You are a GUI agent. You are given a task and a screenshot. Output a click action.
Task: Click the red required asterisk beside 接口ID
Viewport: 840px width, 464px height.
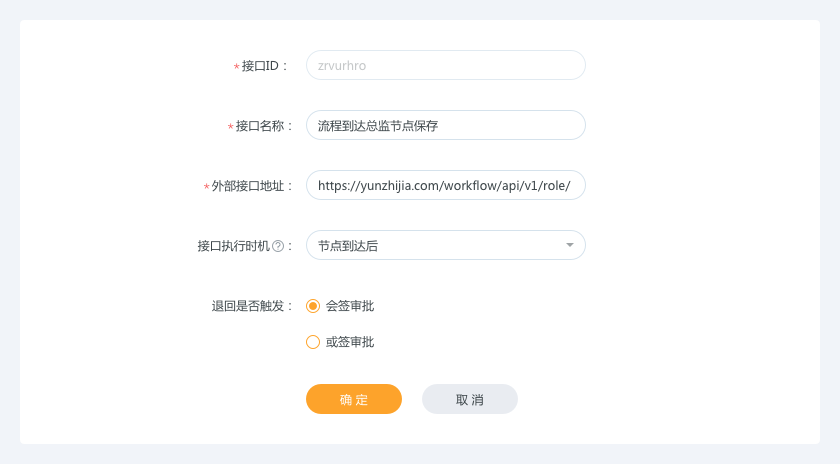(x=236, y=66)
